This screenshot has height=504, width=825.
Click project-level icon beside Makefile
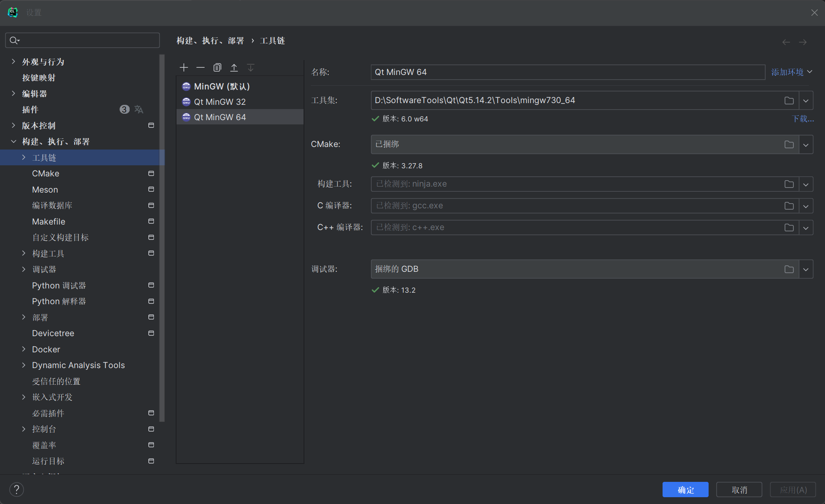pyautogui.click(x=151, y=221)
